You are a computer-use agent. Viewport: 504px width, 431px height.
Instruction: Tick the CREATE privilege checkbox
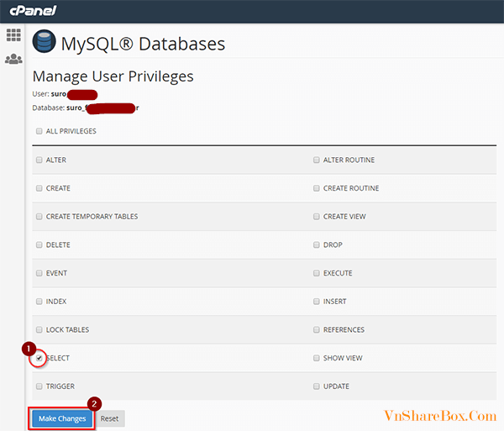pos(39,188)
